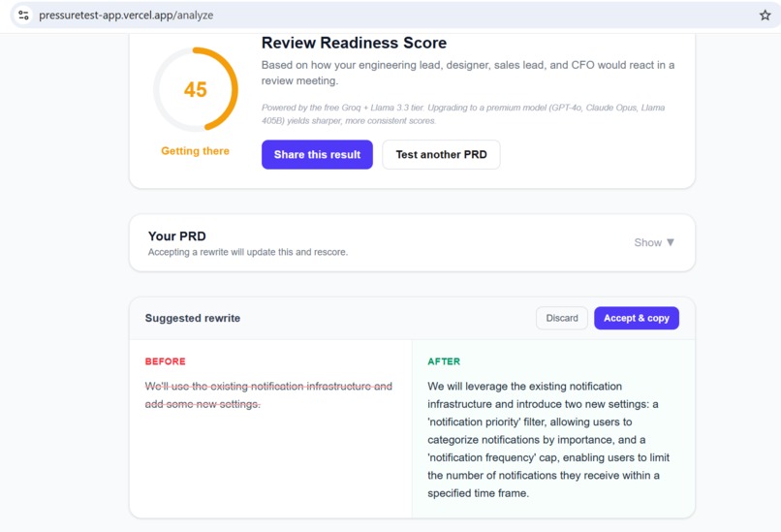Click the AFTER label
This screenshot has height=532, width=781.
tap(444, 361)
